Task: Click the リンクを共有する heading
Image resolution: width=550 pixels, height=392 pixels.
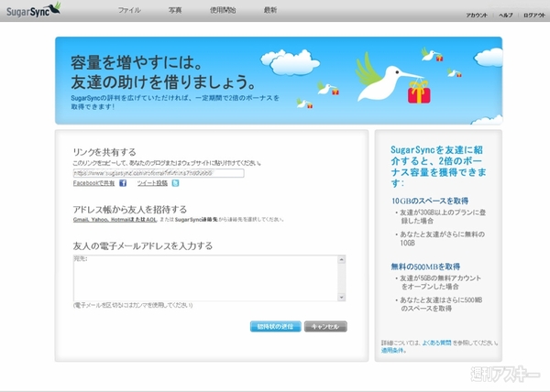Action: [104, 152]
